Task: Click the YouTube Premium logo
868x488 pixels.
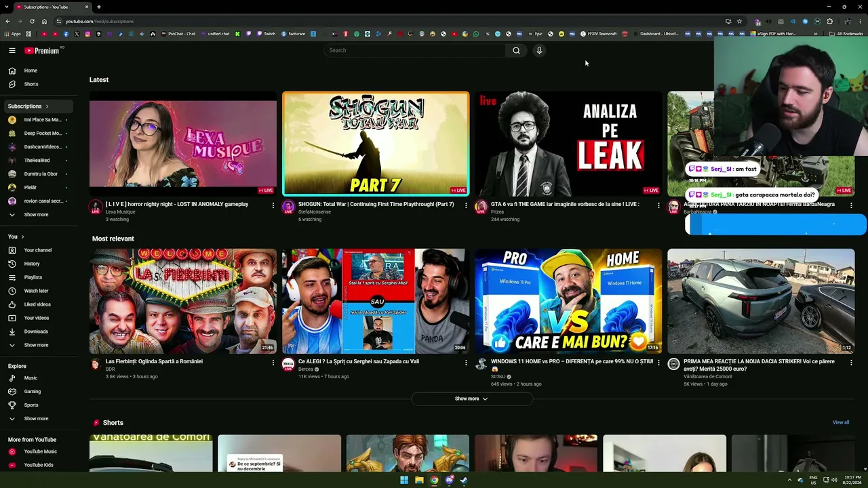Action: coord(42,50)
